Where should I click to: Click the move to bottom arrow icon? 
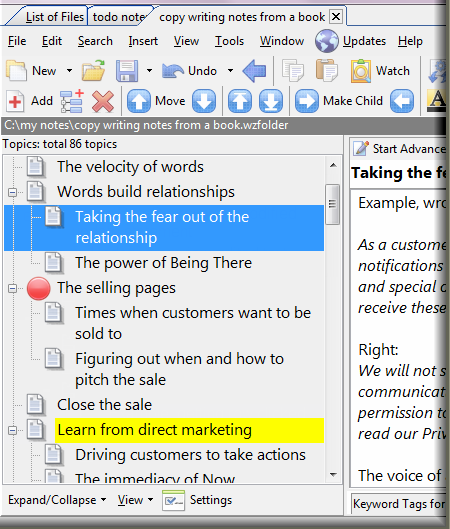point(271,101)
